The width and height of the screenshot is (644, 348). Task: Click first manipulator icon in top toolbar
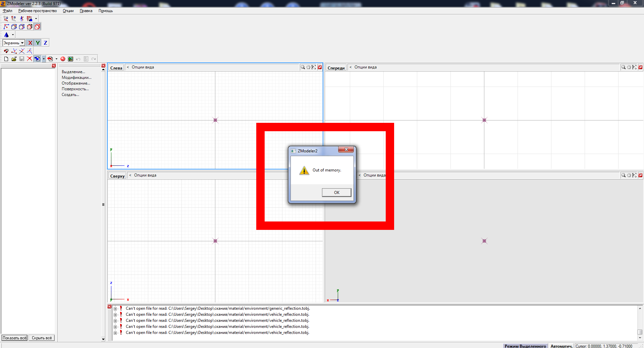(6, 18)
